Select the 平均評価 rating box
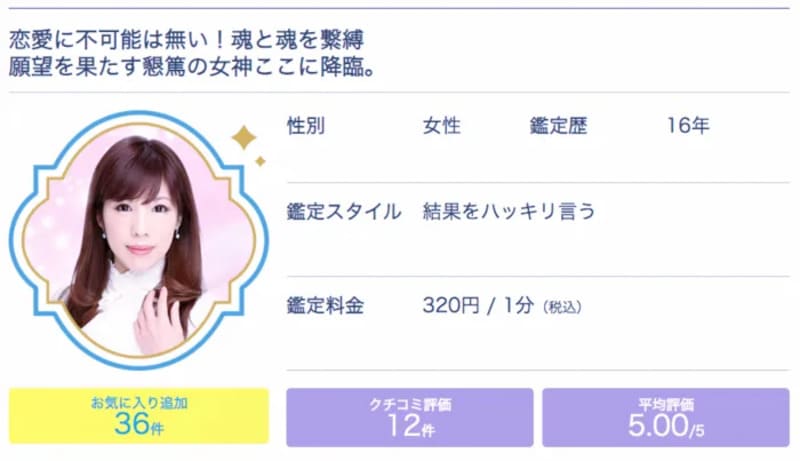Viewport: 800px width, 461px height. [x=665, y=416]
